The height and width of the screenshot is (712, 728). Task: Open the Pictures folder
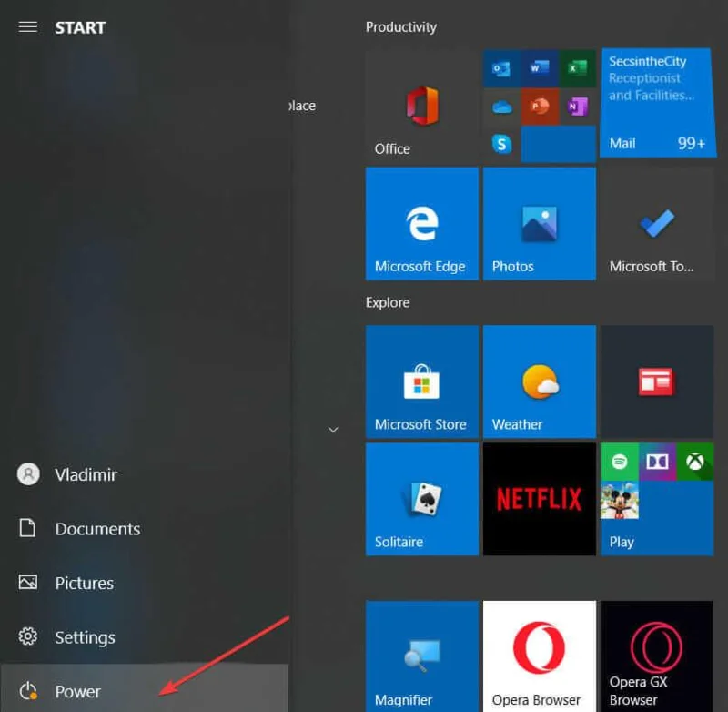(x=144, y=583)
